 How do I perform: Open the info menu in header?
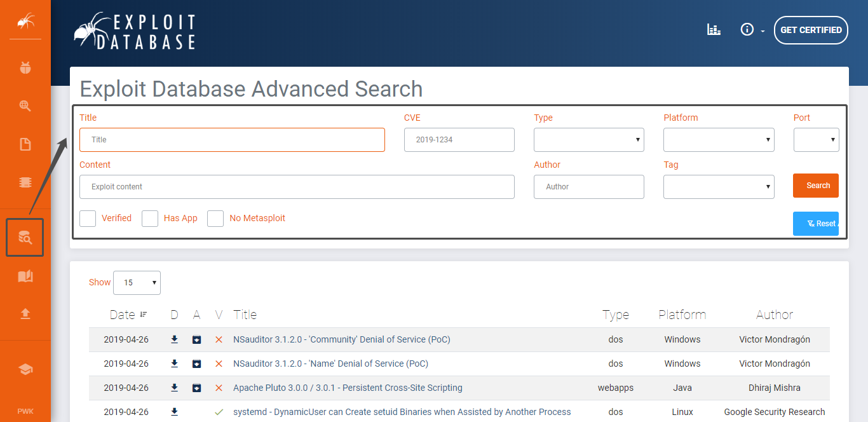pos(752,30)
